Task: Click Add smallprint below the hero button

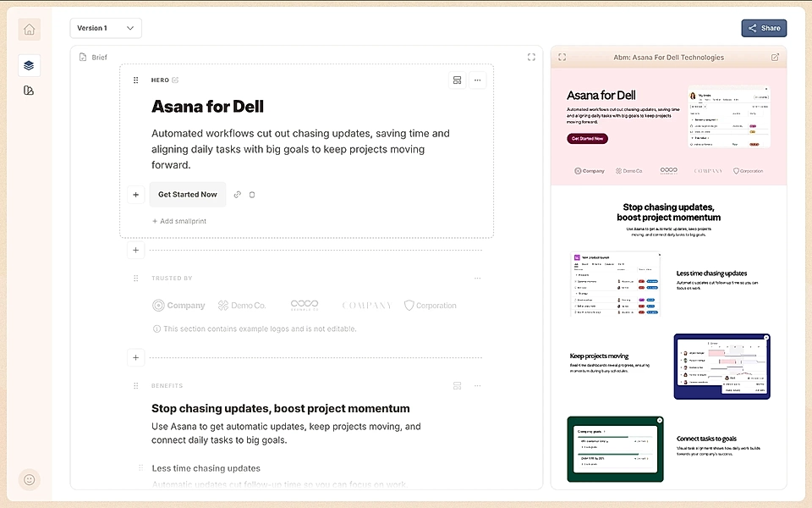Action: pos(178,220)
